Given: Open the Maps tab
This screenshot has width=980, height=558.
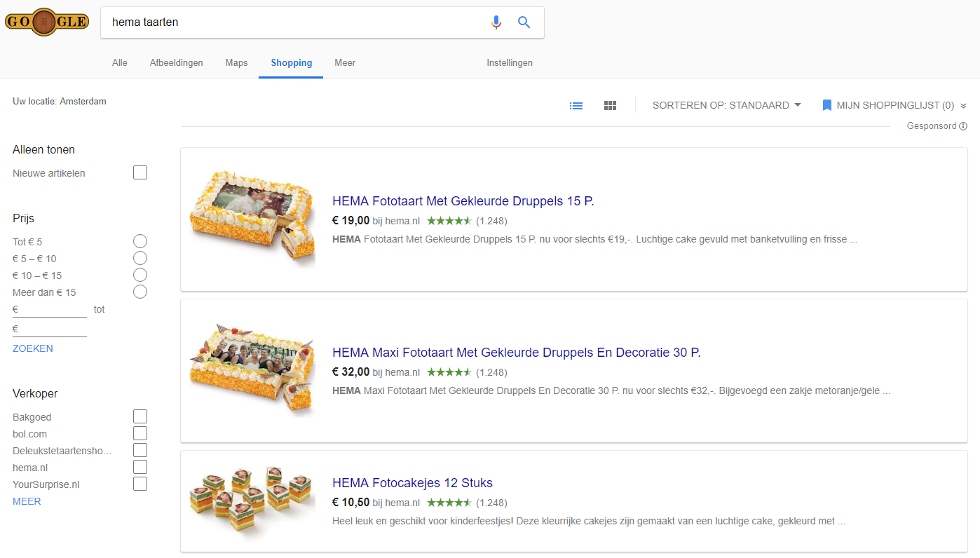Looking at the screenshot, I should click(x=237, y=63).
